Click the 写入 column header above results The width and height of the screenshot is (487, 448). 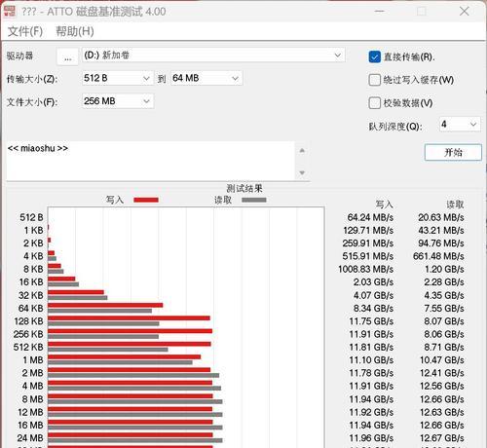click(x=385, y=205)
